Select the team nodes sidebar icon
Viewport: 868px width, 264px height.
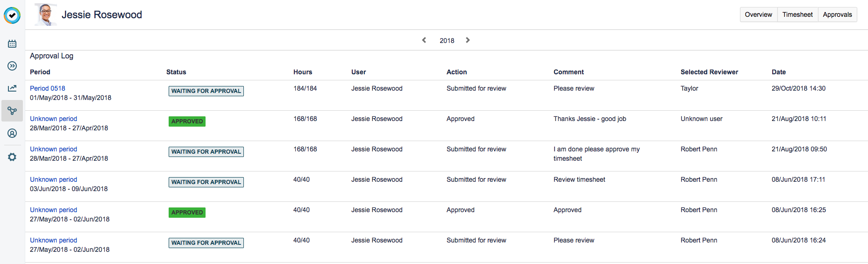pos(12,111)
